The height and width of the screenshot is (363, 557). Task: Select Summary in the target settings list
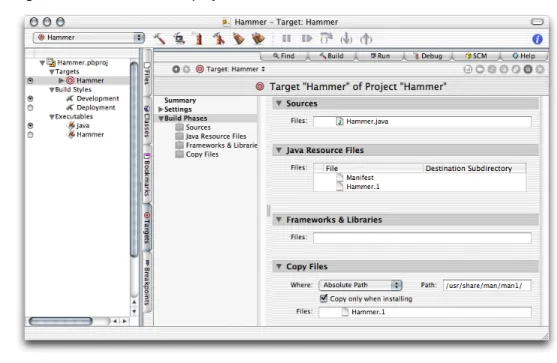(180, 101)
